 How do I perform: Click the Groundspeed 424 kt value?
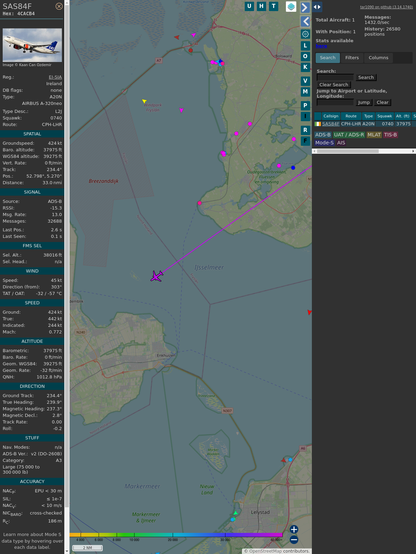(55, 143)
